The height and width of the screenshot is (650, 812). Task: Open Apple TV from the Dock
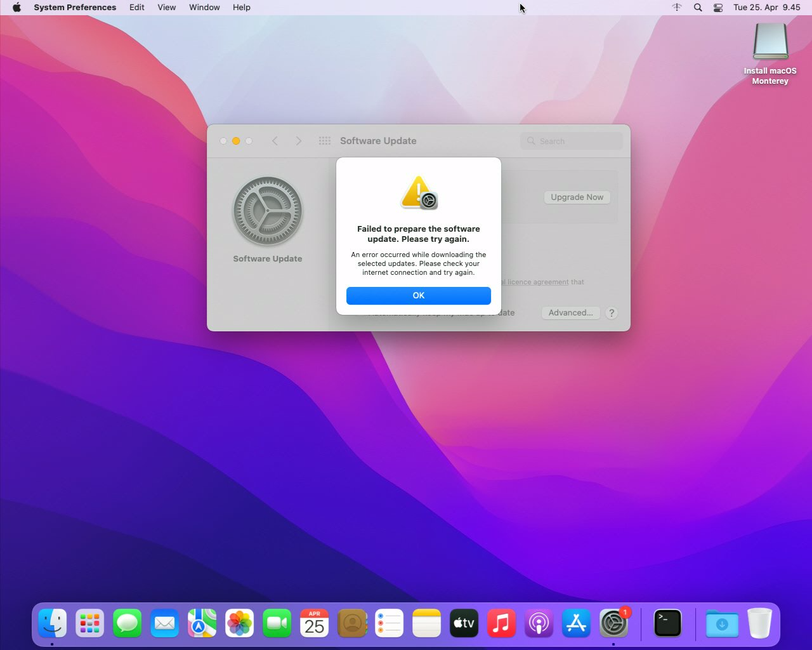pos(464,623)
